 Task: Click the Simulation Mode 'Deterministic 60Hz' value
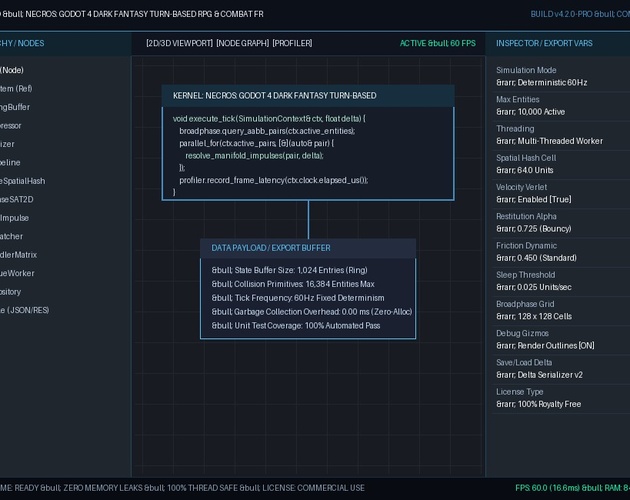click(542, 83)
